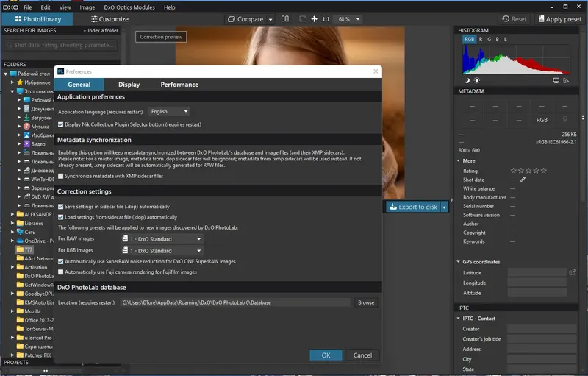Toggle automatic SuperRAW noise reduction checkbox

(61, 261)
